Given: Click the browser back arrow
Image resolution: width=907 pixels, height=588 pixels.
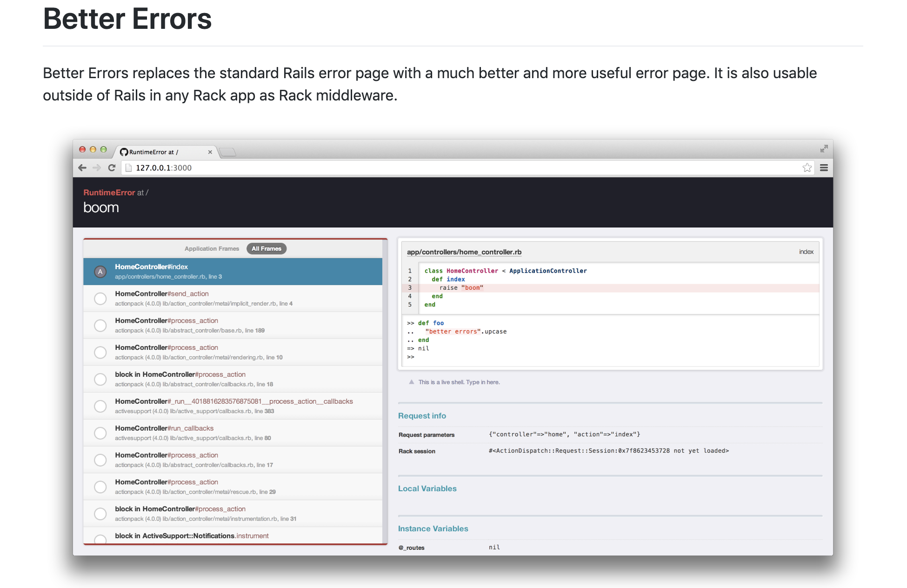Looking at the screenshot, I should point(83,168).
